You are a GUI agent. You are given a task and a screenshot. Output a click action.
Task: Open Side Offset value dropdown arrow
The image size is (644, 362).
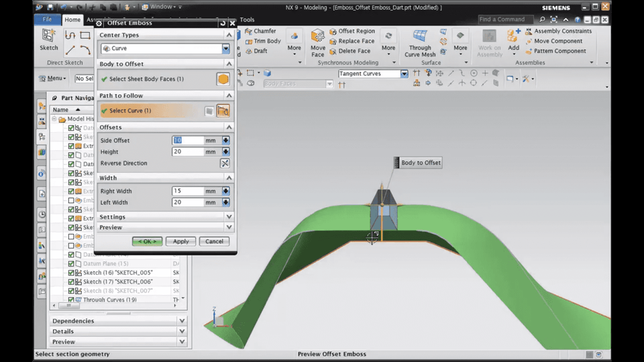click(x=225, y=140)
